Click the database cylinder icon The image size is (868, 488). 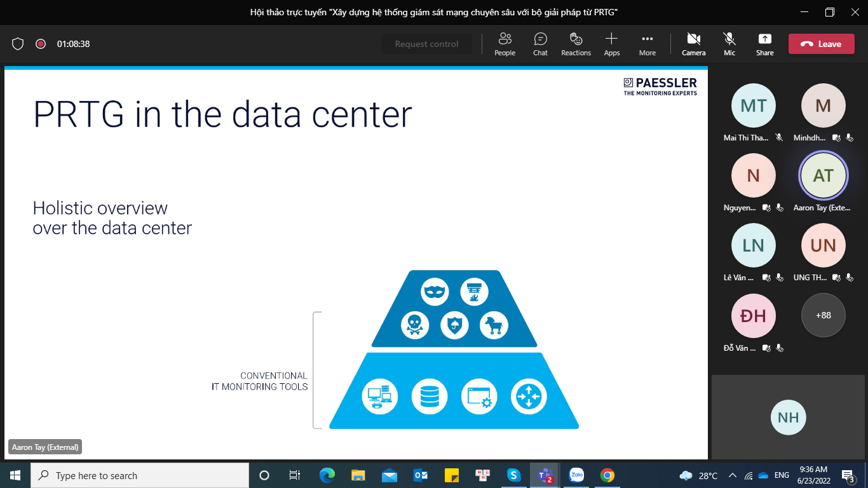[x=430, y=396]
